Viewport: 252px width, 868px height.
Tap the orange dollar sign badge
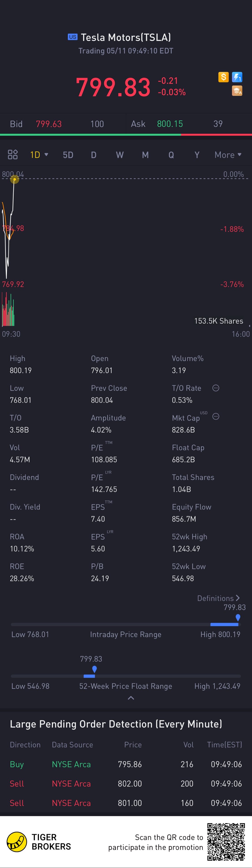coord(223,77)
